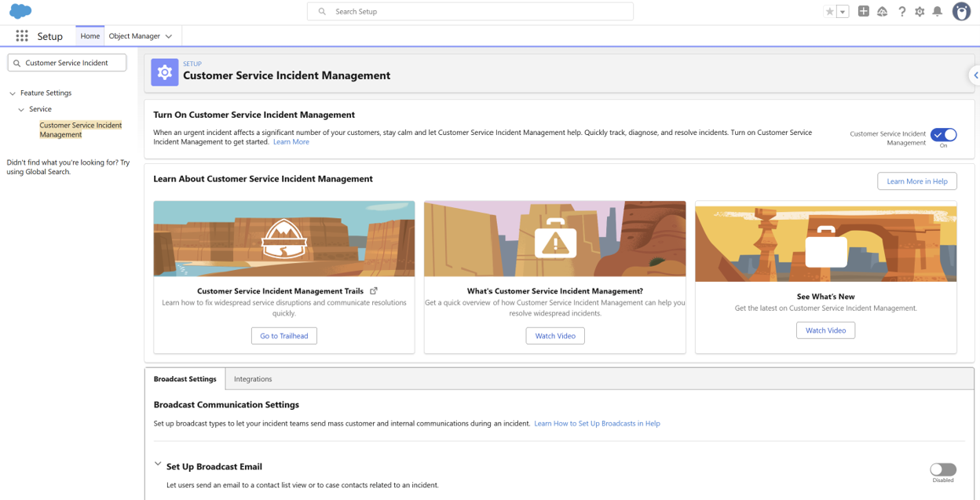Select the Broadcast Settings tab
This screenshot has width=980, height=500.
tap(185, 379)
